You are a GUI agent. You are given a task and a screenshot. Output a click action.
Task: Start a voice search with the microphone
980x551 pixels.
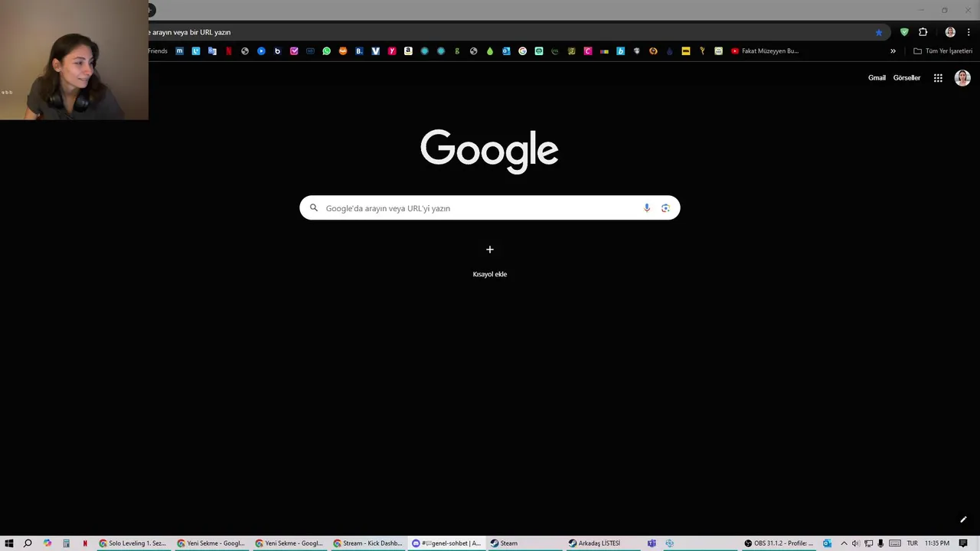(x=647, y=208)
